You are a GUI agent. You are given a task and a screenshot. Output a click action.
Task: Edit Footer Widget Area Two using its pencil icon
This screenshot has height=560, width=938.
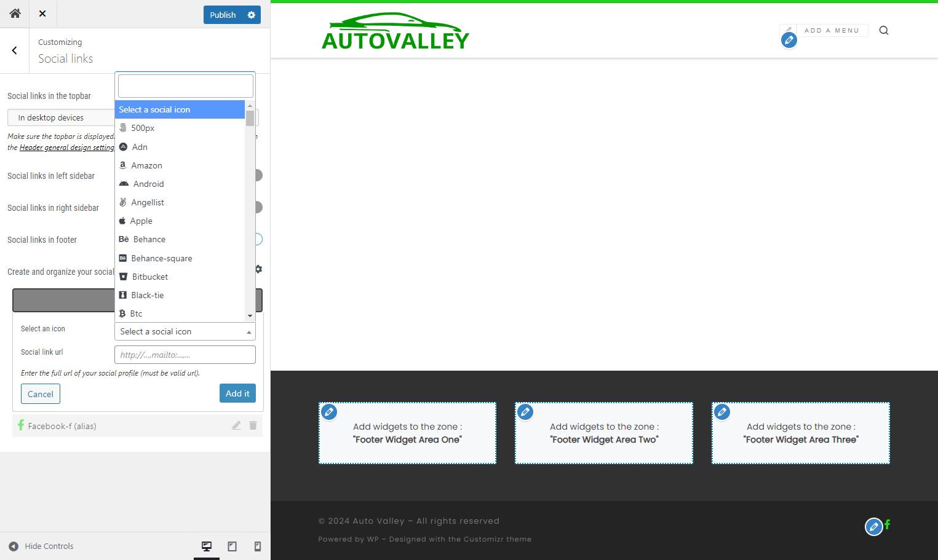pyautogui.click(x=525, y=412)
